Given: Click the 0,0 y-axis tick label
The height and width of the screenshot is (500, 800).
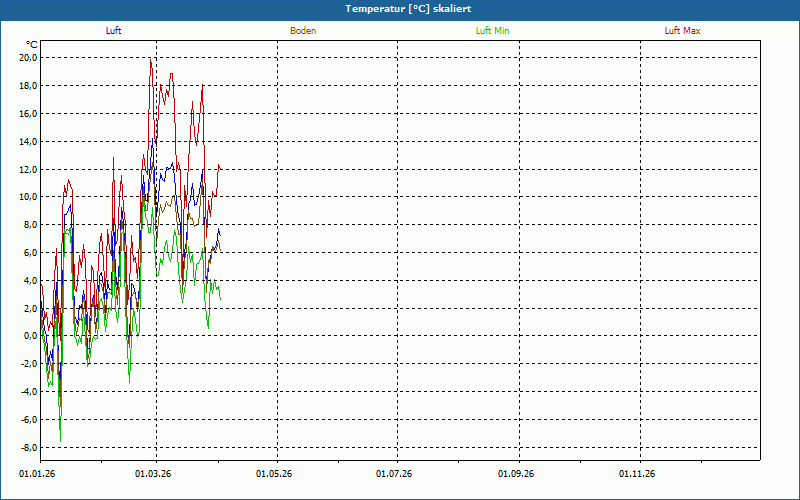Looking at the screenshot, I should [29, 336].
